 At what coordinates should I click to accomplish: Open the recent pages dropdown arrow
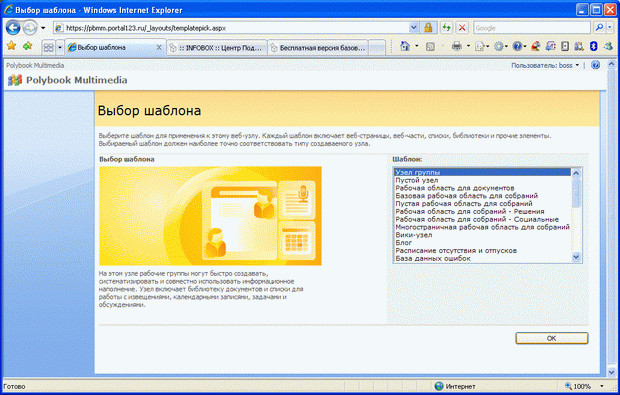pos(43,28)
